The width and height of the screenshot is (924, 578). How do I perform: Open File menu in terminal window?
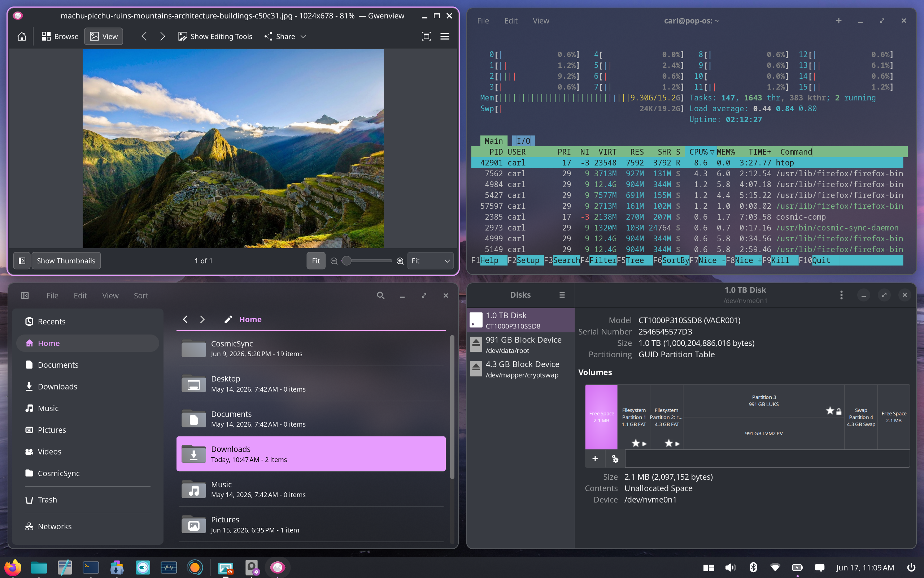pos(483,21)
